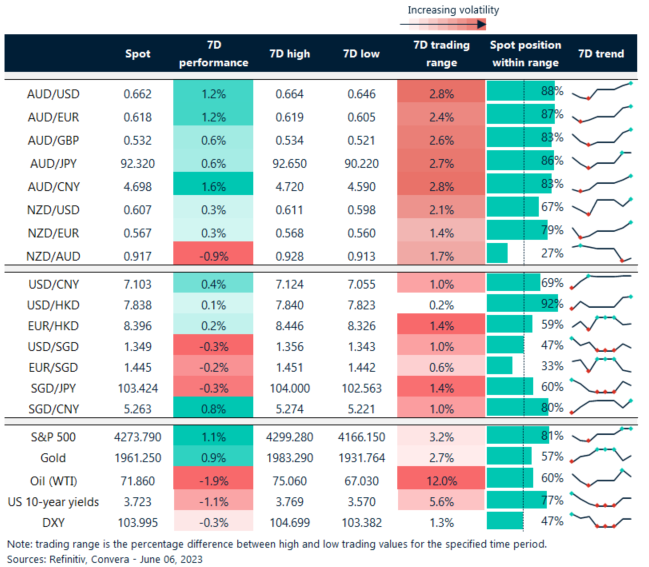
Task: Select the Spot position within range header
Action: pyautogui.click(x=525, y=54)
